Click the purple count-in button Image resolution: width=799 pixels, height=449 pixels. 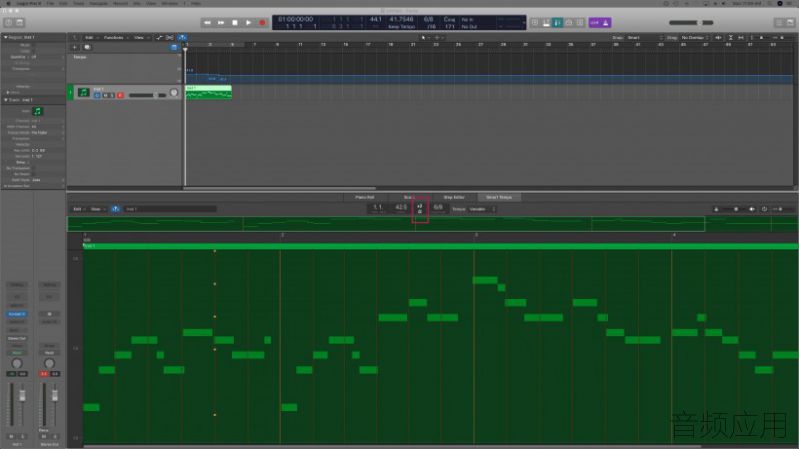pyautogui.click(x=595, y=23)
